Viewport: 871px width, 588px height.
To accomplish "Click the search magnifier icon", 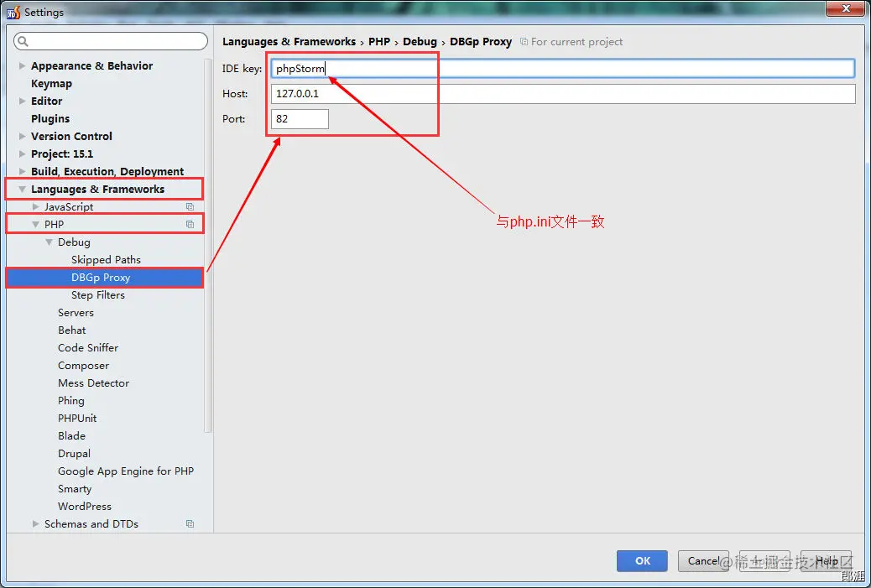I will (23, 41).
